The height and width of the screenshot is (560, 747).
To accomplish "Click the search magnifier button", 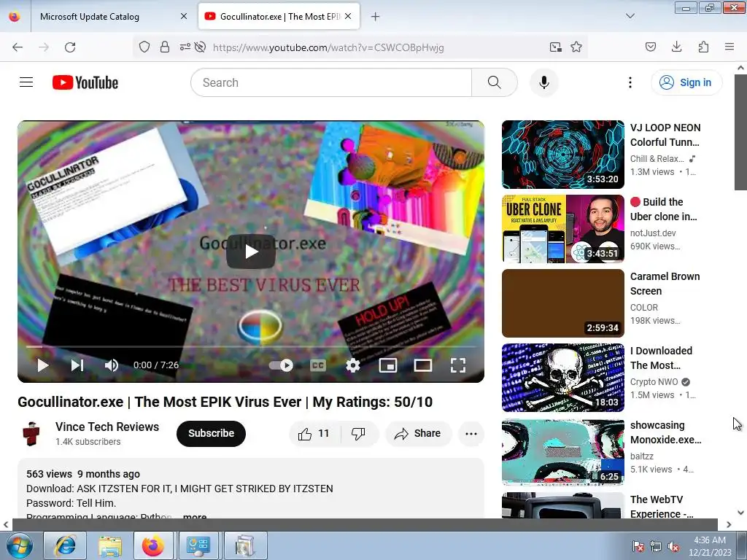I will click(494, 82).
